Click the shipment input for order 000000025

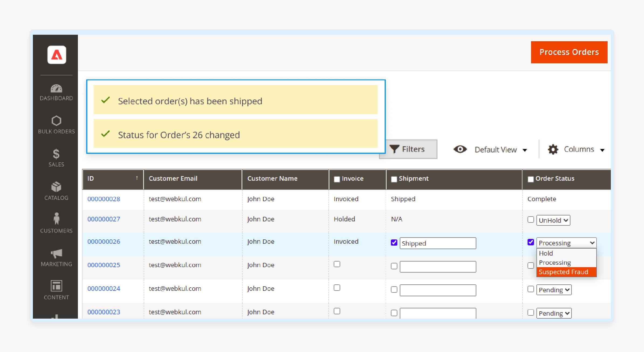click(x=438, y=267)
